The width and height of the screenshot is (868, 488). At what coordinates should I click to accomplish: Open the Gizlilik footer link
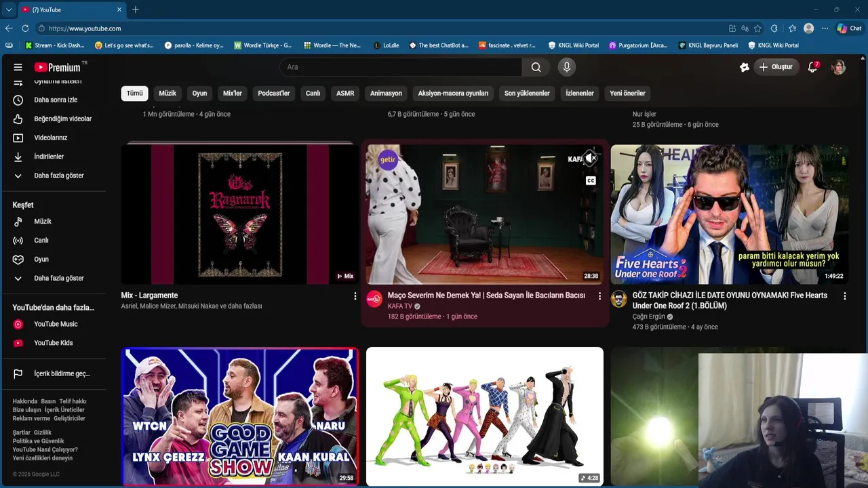(43, 432)
